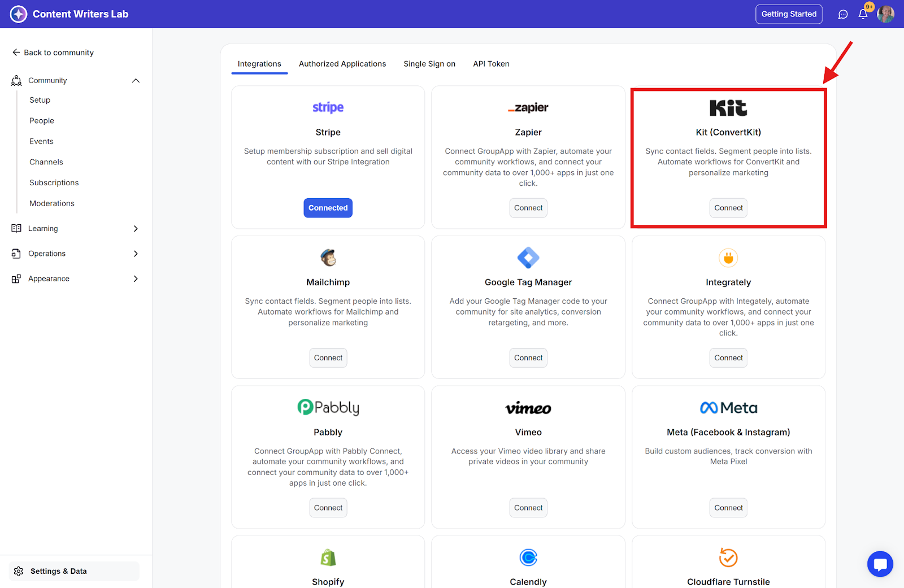Click the Vimeo logo
This screenshot has width=904, height=588.
coord(528,408)
